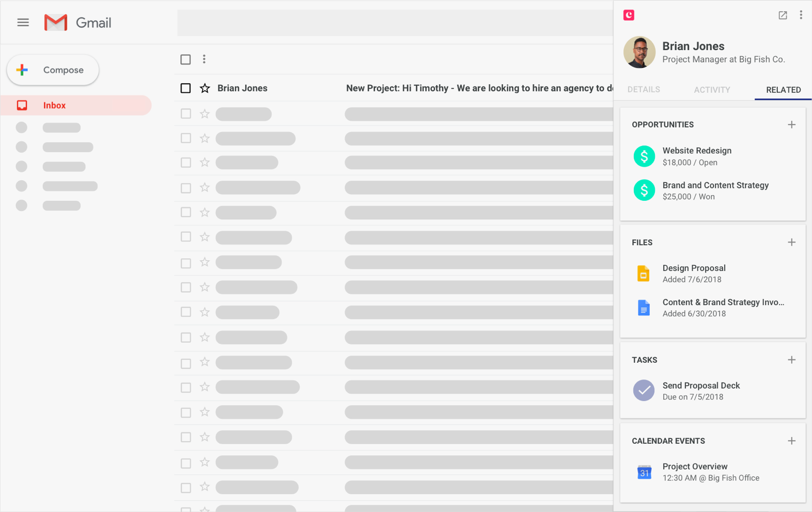Image resolution: width=812 pixels, height=512 pixels.
Task: Open the New Project email from Brian Jones
Action: (x=479, y=88)
